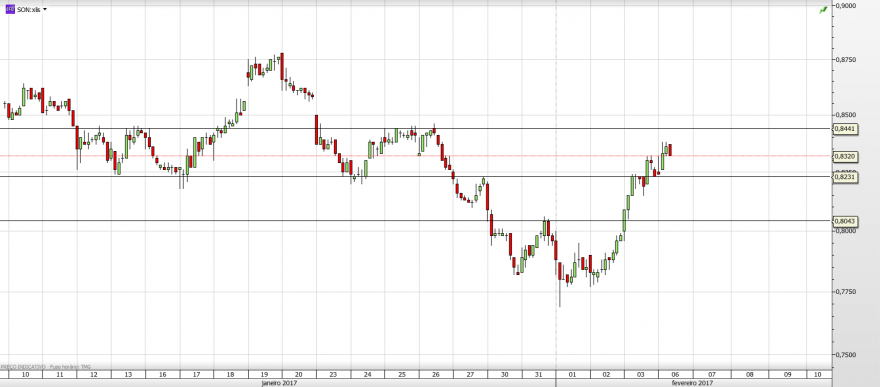Click the 0,8500 price axis label
The image size is (880, 387).
click(846, 115)
